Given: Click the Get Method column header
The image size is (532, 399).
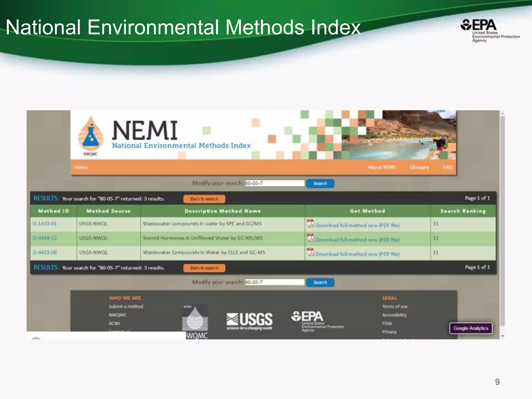Looking at the screenshot, I should tap(368, 211).
